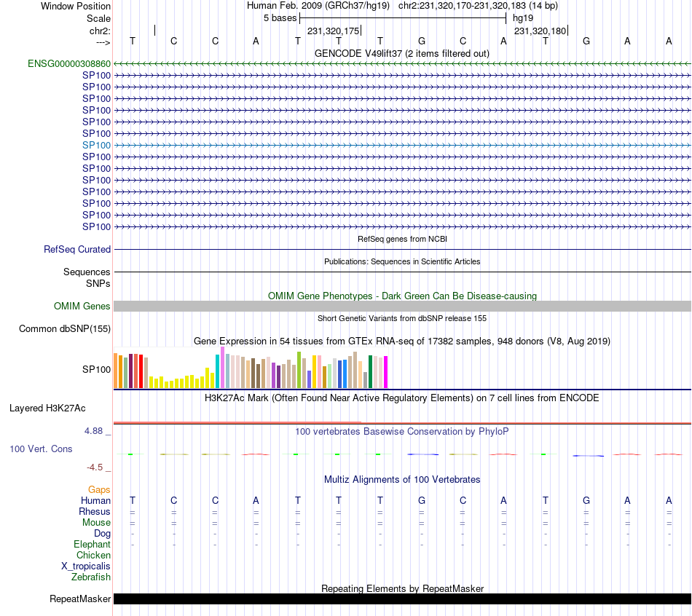Image resolution: width=692 pixels, height=616 pixels.
Task: Click position text 'chr2:231,320,170-231,320,183 (14 bp)'
Action: [478, 6]
